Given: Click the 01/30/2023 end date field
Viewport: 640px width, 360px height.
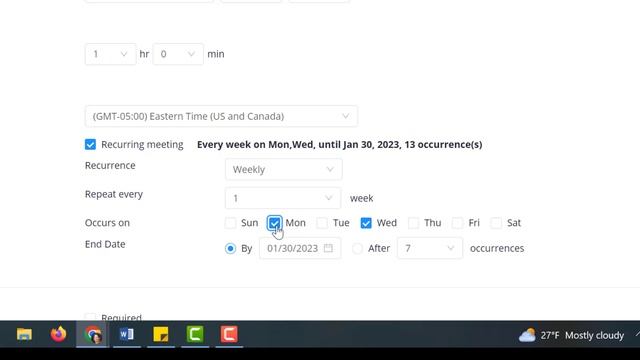Looking at the screenshot, I should (x=300, y=248).
